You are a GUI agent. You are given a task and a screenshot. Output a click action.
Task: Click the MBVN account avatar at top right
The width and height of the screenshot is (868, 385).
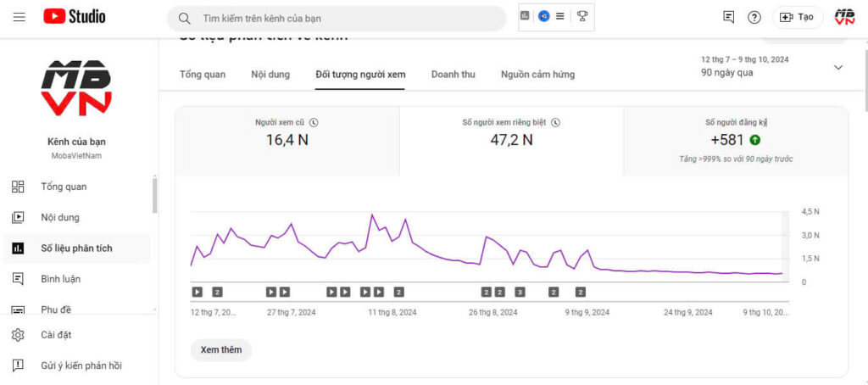click(x=844, y=17)
